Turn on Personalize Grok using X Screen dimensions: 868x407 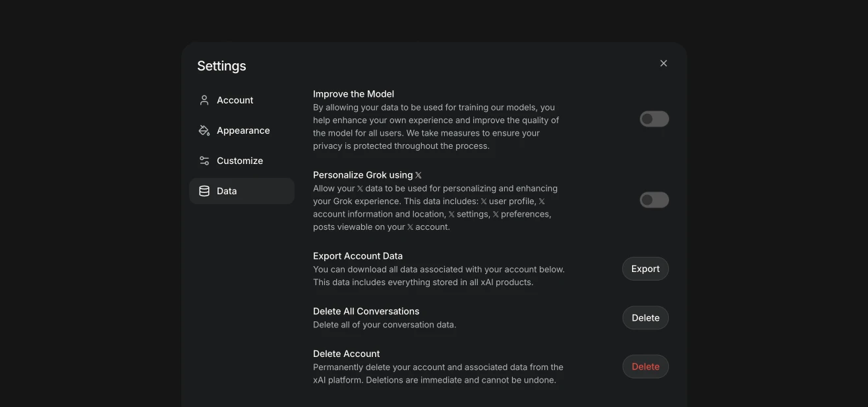pyautogui.click(x=654, y=200)
